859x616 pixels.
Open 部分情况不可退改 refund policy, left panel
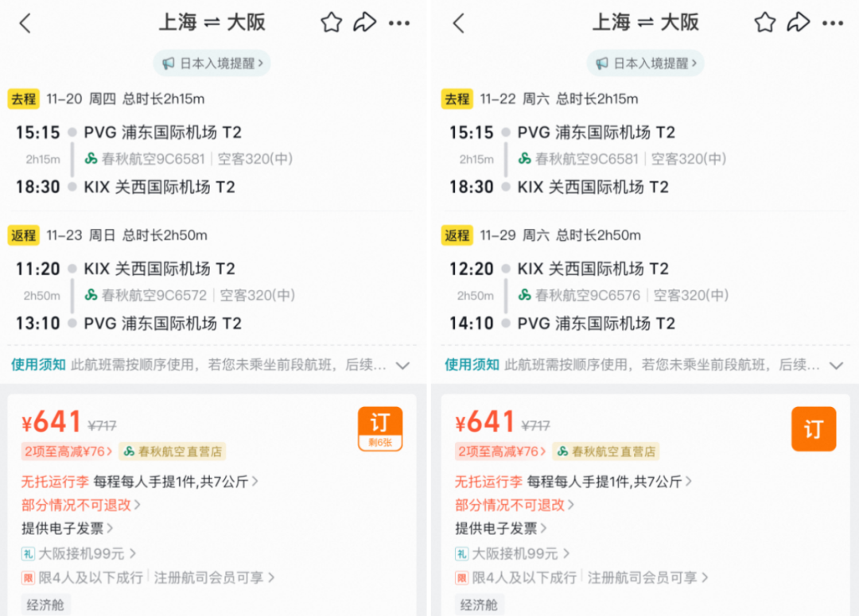click(x=81, y=505)
